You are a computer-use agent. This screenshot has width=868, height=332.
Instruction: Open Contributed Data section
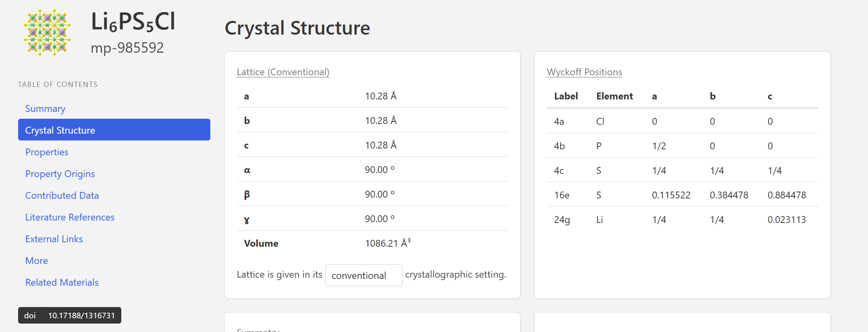click(62, 196)
